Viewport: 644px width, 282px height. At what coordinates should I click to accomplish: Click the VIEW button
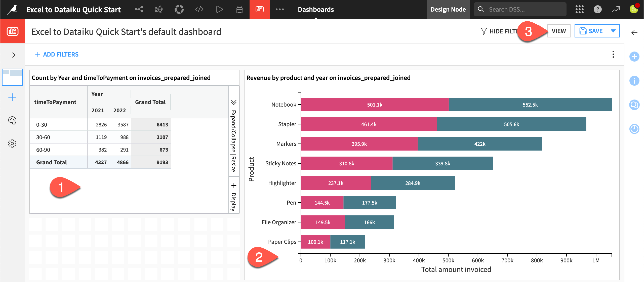[x=558, y=31]
